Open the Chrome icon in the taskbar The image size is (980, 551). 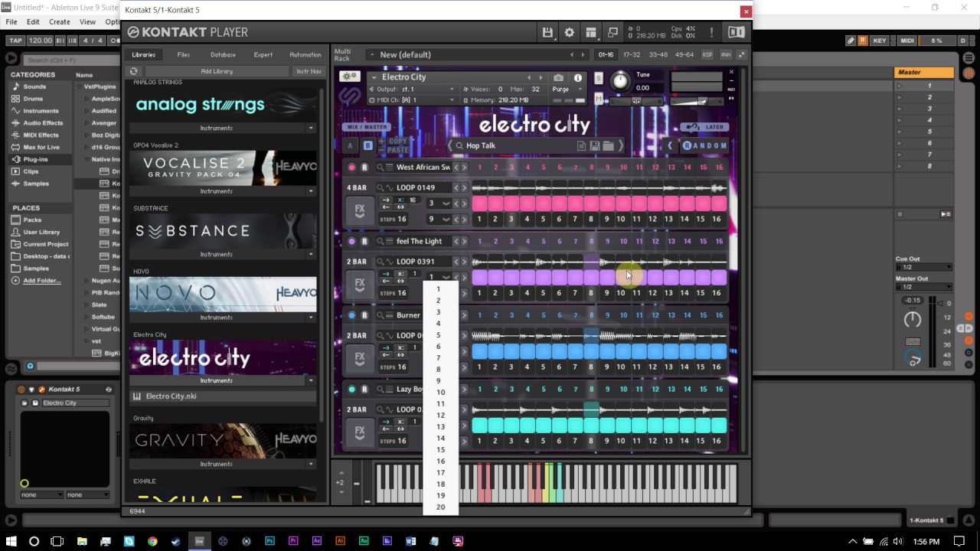[152, 541]
